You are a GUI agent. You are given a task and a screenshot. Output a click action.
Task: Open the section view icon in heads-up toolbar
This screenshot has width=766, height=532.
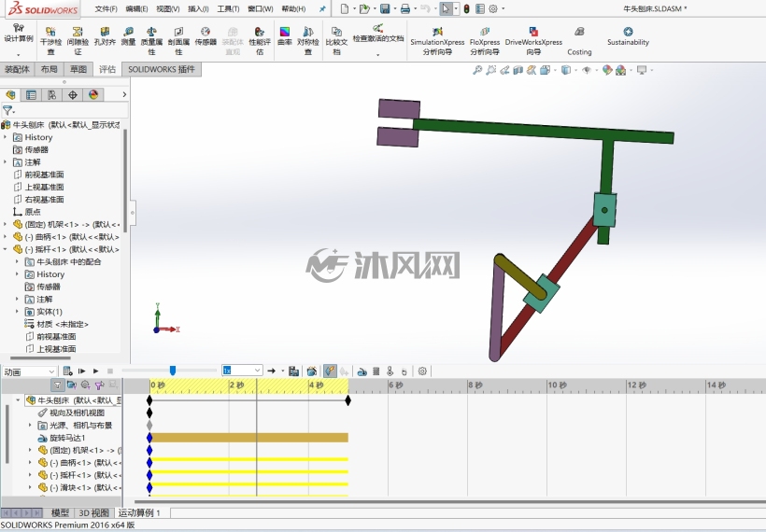pos(518,70)
